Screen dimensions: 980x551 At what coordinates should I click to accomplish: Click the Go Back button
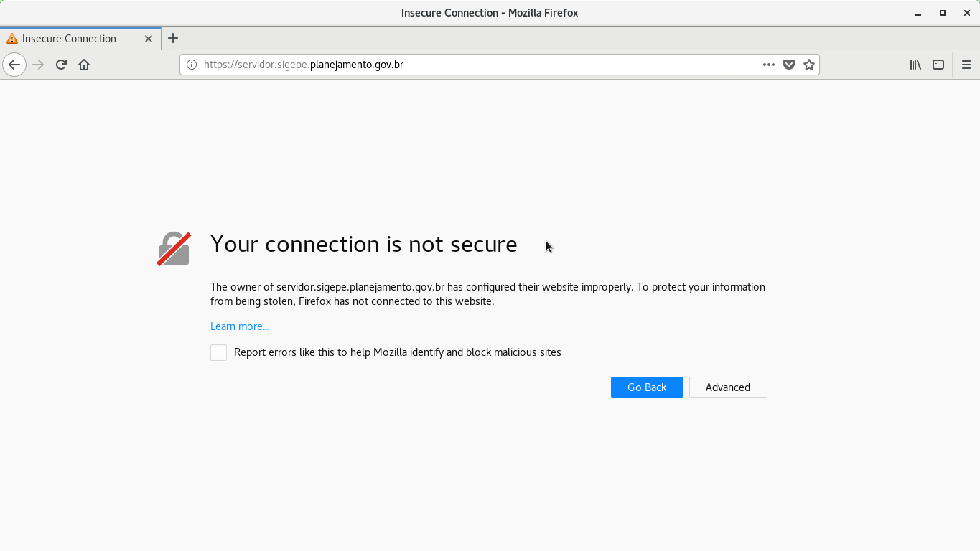[x=646, y=387]
